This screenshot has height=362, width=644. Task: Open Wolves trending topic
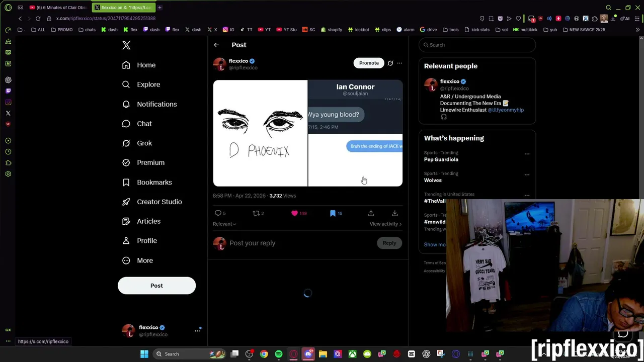[433, 180]
